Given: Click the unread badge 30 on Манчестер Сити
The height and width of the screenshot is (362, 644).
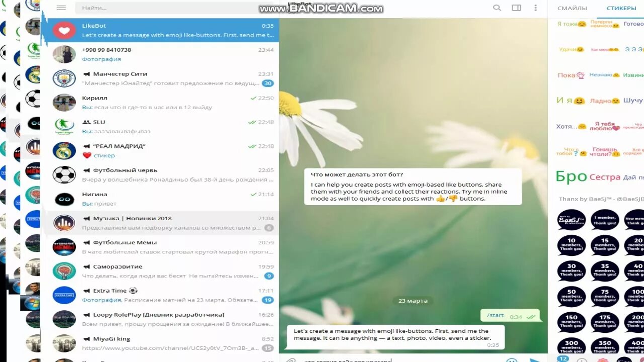Looking at the screenshot, I should click(x=268, y=83).
